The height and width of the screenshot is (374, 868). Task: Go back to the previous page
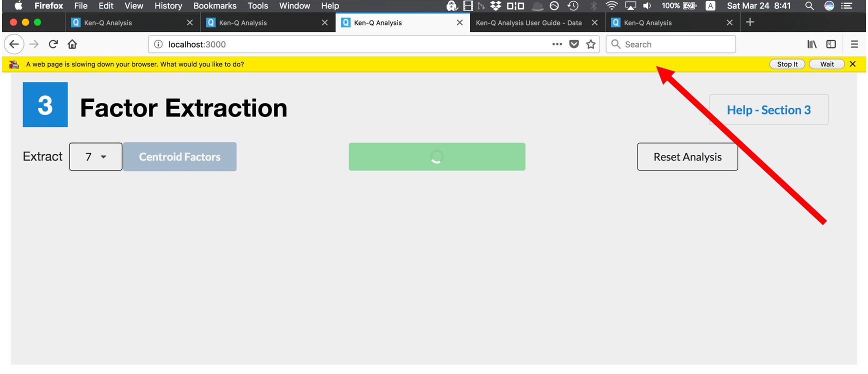point(14,44)
